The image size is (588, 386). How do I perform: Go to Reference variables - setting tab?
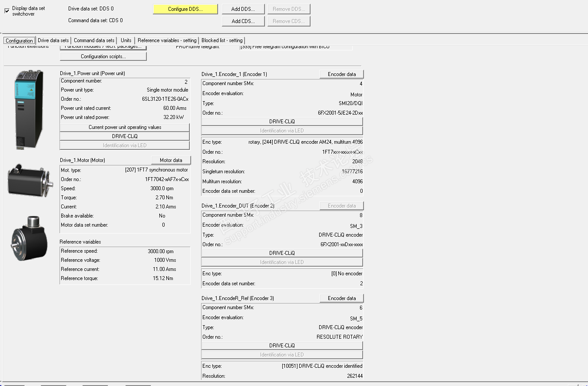pos(167,40)
